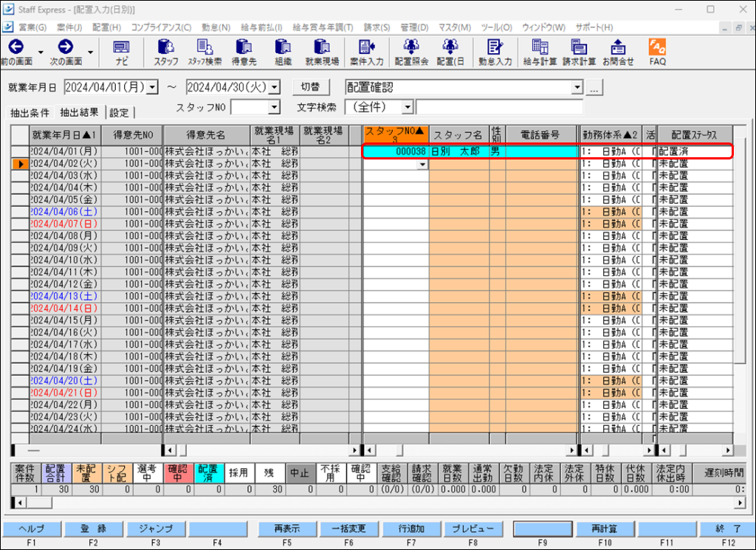756x550 pixels.
Task: Open the スタッフ toolbar icon
Action: 166,52
